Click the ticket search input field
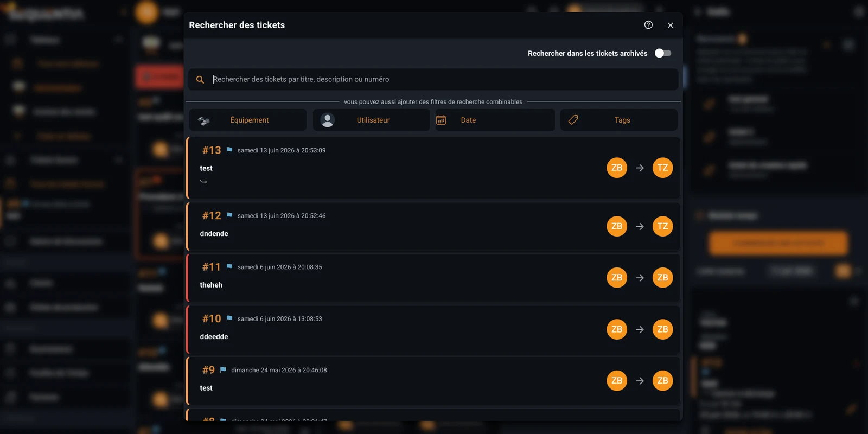 tap(433, 79)
